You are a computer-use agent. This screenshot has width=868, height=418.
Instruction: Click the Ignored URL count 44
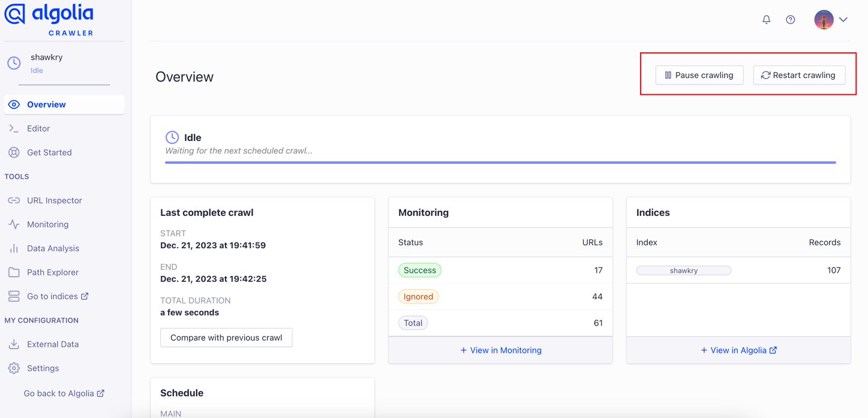pos(597,297)
